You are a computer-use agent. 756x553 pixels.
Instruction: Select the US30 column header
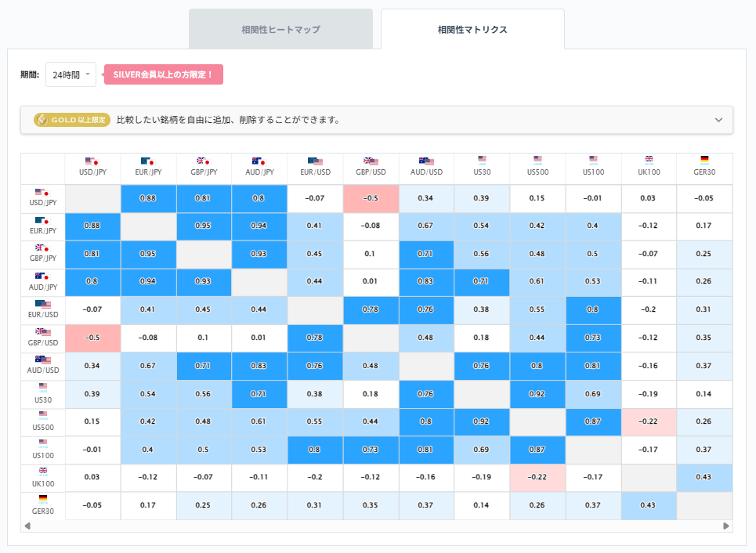[x=483, y=168]
